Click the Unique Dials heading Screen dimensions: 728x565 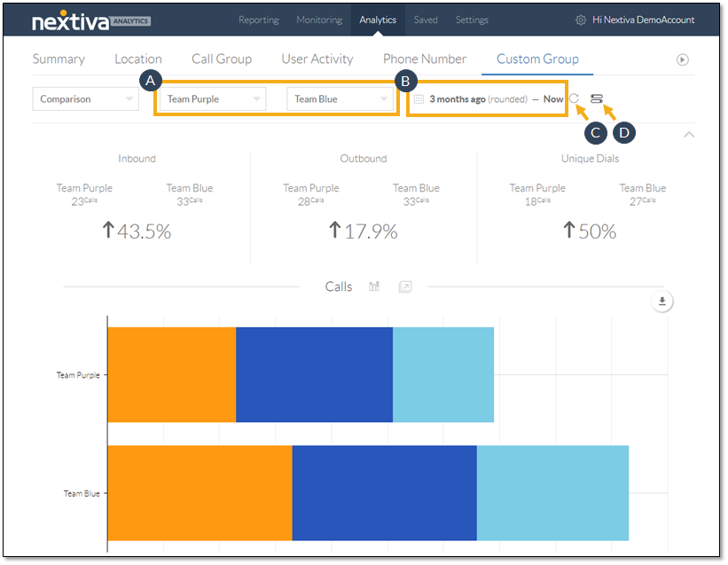pos(590,159)
